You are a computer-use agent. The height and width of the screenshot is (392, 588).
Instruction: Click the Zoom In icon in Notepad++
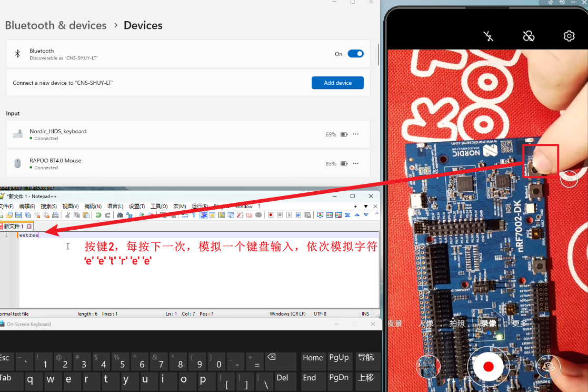pyautogui.click(x=142, y=215)
